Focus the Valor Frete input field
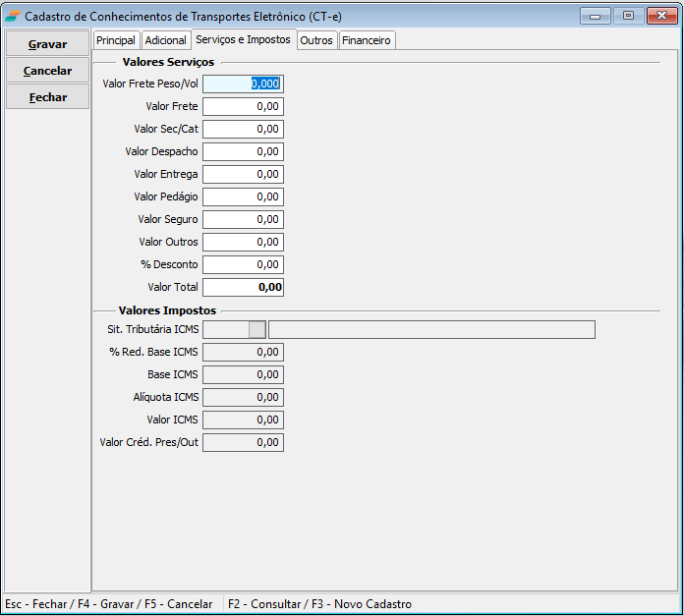Viewport: 684px width, 616px height. pos(243,107)
